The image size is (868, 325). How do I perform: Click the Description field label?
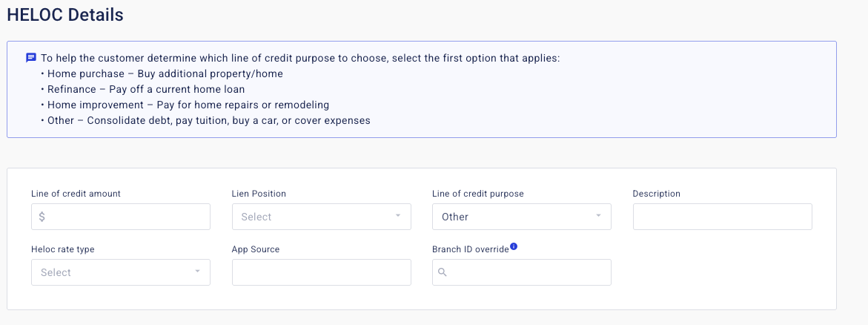click(x=656, y=194)
